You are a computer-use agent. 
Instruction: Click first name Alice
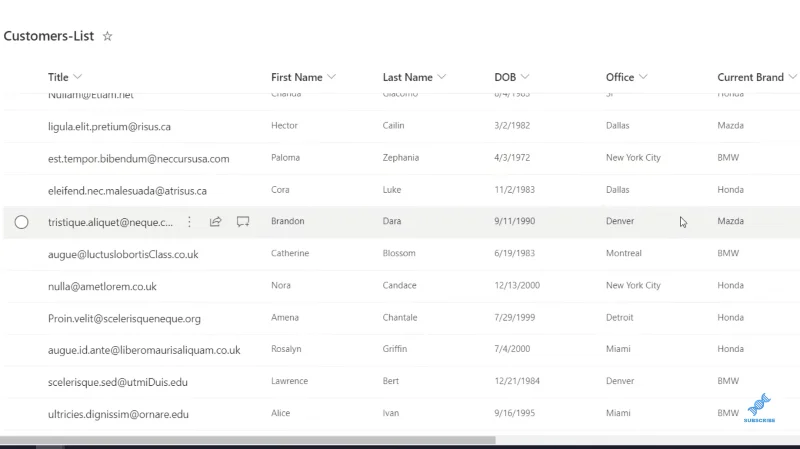tap(281, 413)
